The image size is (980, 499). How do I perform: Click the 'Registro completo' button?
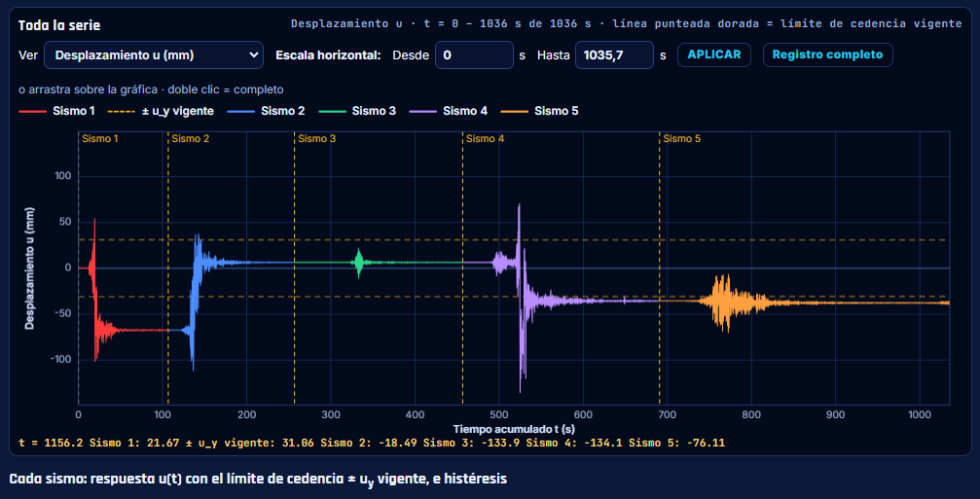coord(827,54)
